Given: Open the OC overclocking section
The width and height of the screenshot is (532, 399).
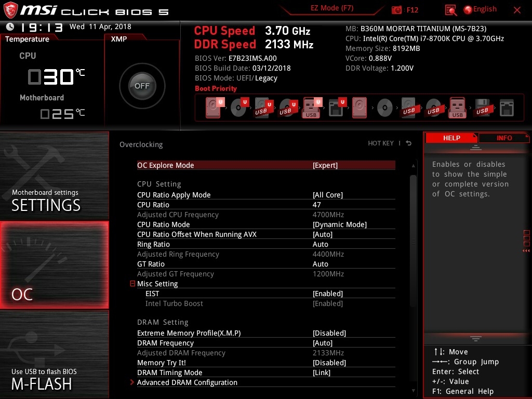Looking at the screenshot, I should 54,265.
